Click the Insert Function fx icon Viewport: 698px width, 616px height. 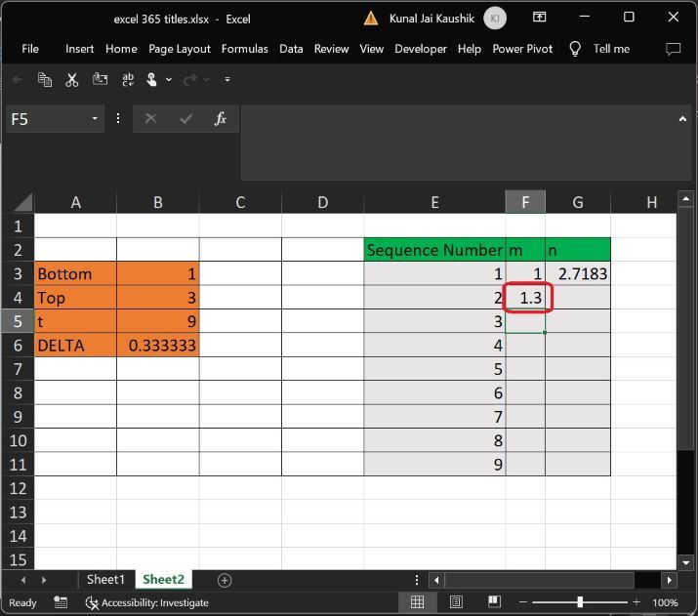click(x=221, y=119)
